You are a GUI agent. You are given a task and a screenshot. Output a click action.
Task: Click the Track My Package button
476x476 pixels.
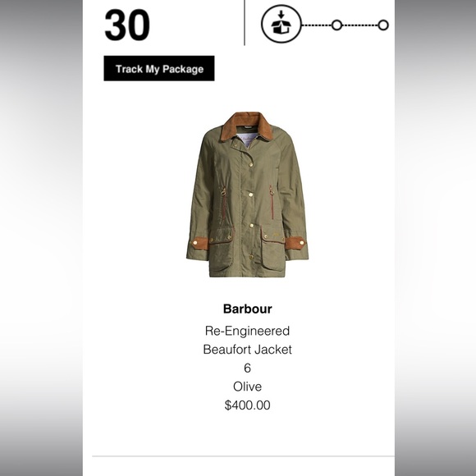coord(159,68)
